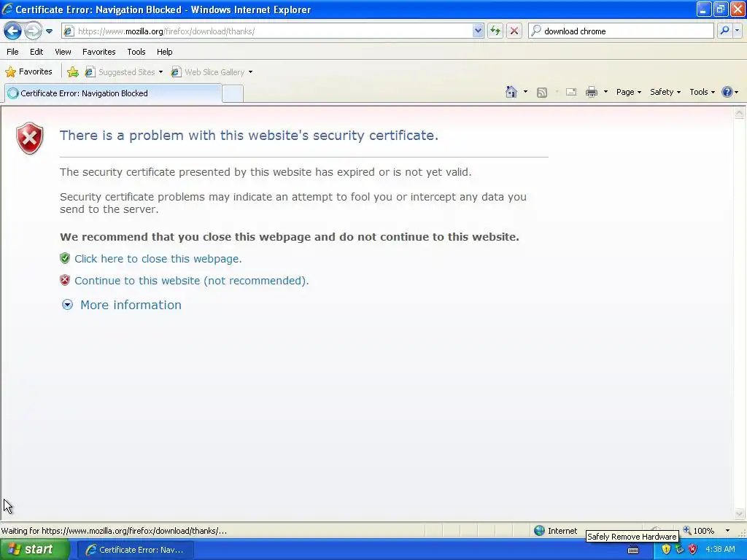
Task: Click the Back navigation arrow
Action: (x=13, y=31)
